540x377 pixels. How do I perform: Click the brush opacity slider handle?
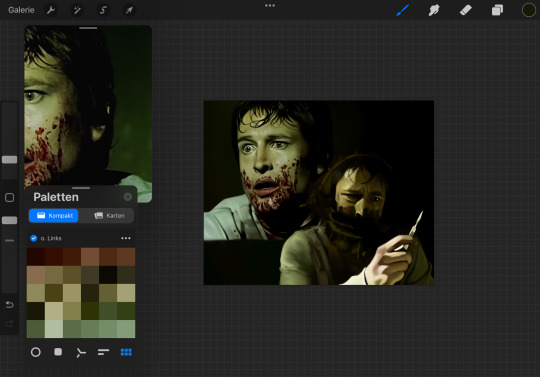pos(9,220)
